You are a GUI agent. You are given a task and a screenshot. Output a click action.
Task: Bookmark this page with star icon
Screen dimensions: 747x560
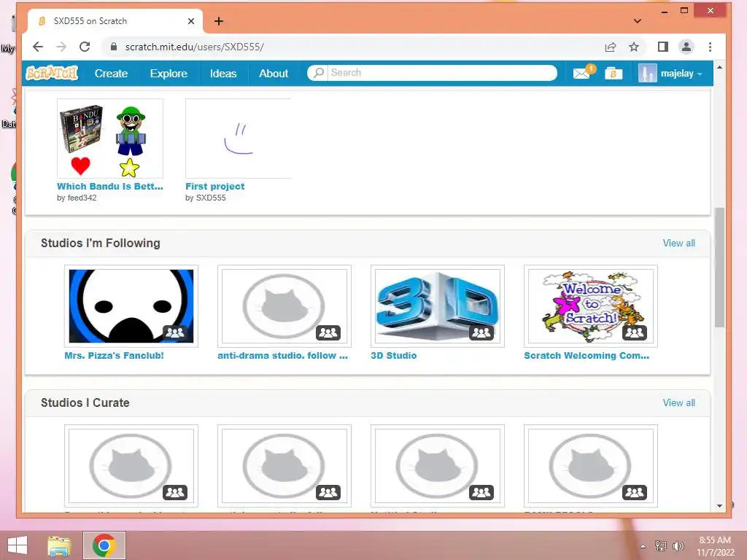click(x=634, y=47)
